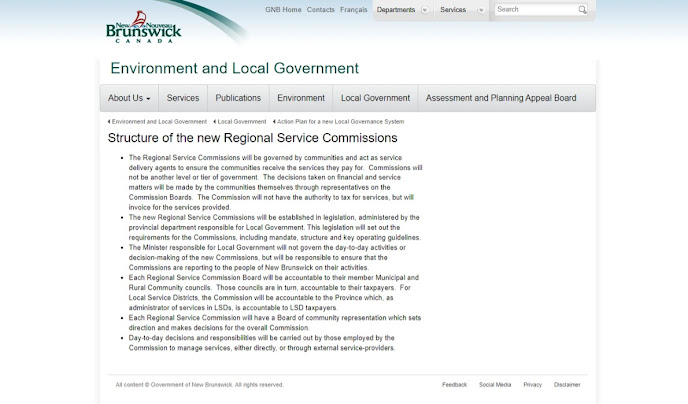Click the search magnifier icon
This screenshot has width=688, height=404.
[x=582, y=10]
